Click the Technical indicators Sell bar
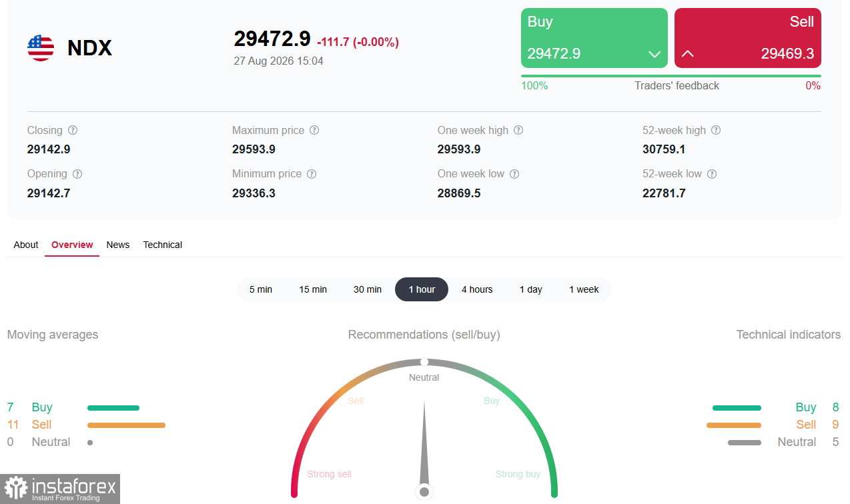Screen dimensions: 850x504 click(x=734, y=425)
